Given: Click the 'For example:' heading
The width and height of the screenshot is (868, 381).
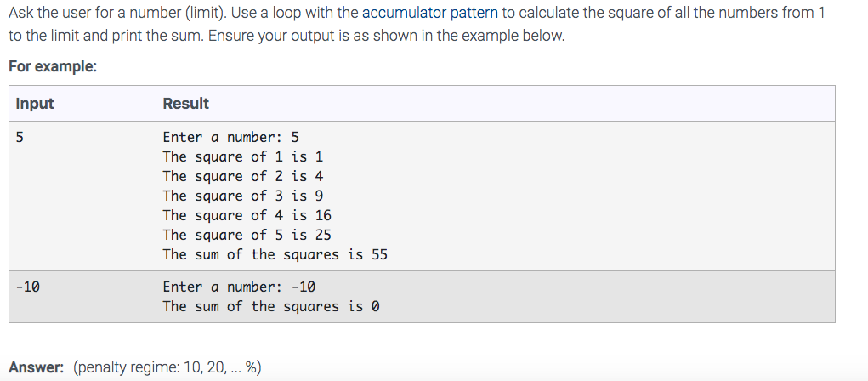Looking at the screenshot, I should [53, 66].
